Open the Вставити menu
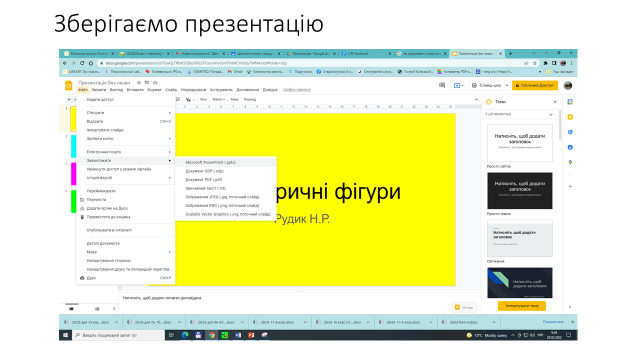 [135, 90]
